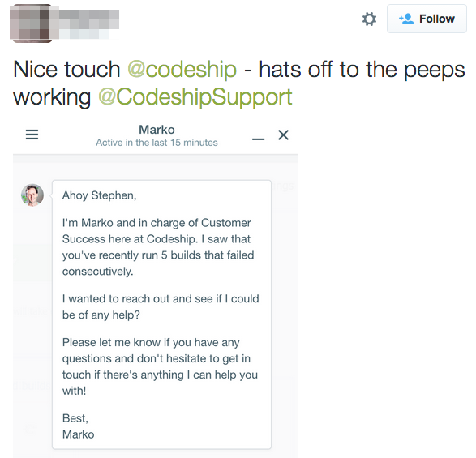Click the tweet author's blurred display name
The width and height of the screenshot is (476, 458).
pyautogui.click(x=88, y=24)
